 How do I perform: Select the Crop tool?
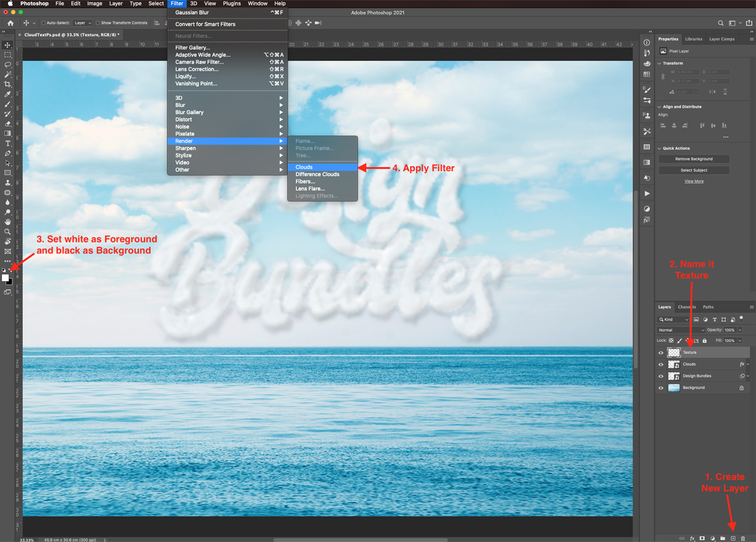click(x=8, y=84)
